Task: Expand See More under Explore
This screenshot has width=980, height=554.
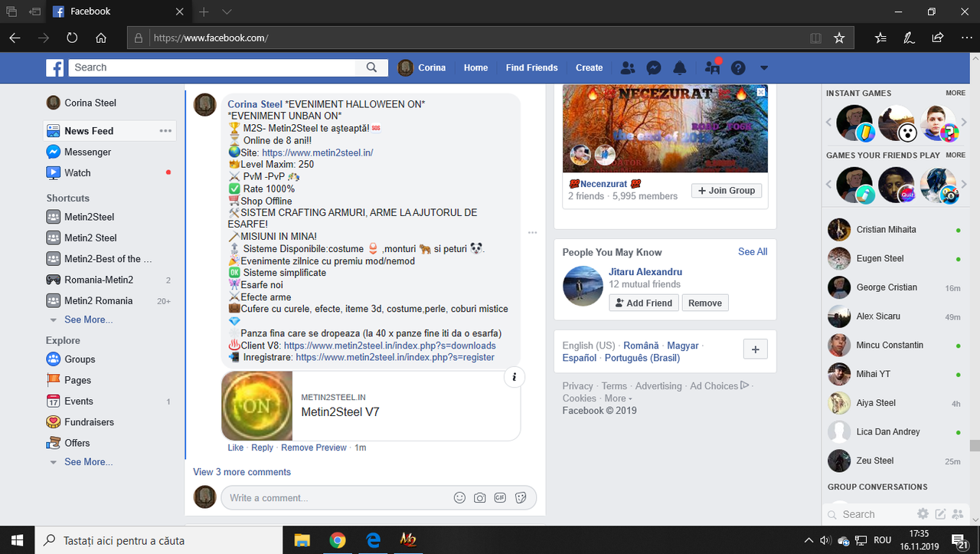Action: (88, 462)
